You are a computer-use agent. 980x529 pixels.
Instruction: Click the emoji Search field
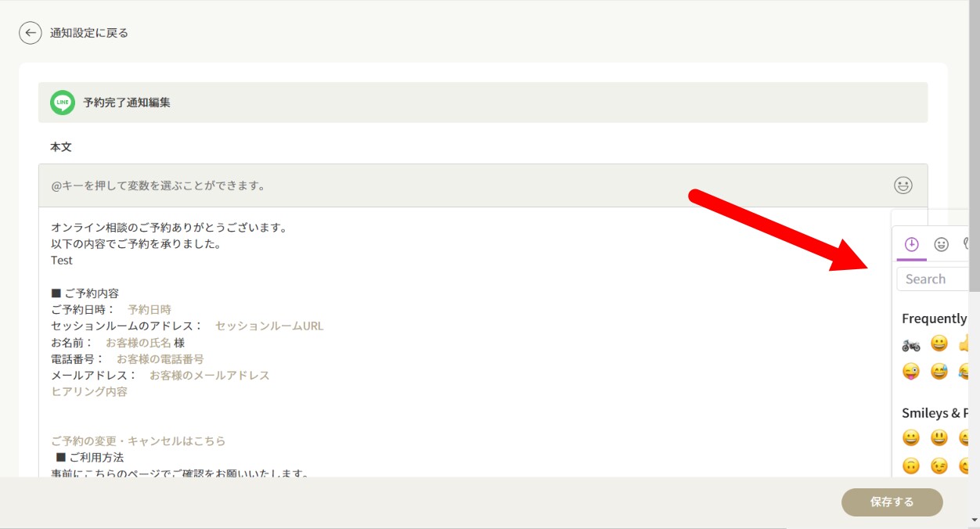point(933,279)
